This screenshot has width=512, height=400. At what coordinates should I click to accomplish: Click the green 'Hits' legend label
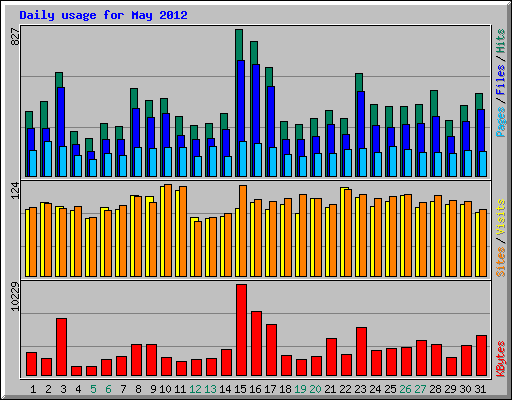coord(501,41)
